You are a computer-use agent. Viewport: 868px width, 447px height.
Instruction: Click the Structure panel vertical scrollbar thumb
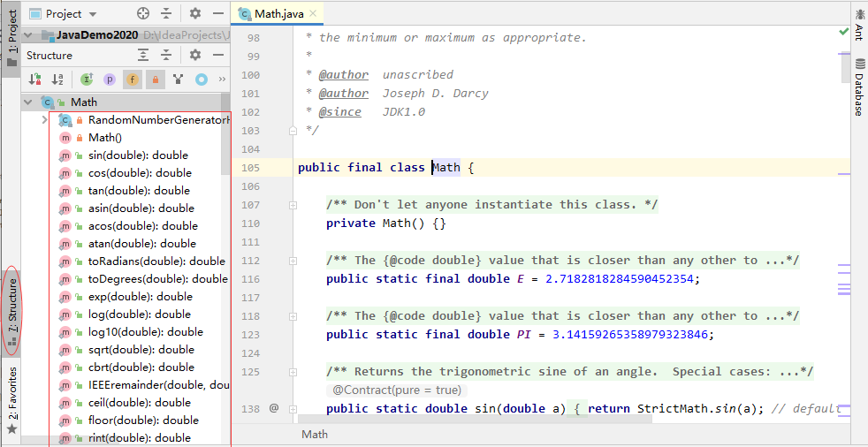pyautogui.click(x=225, y=134)
